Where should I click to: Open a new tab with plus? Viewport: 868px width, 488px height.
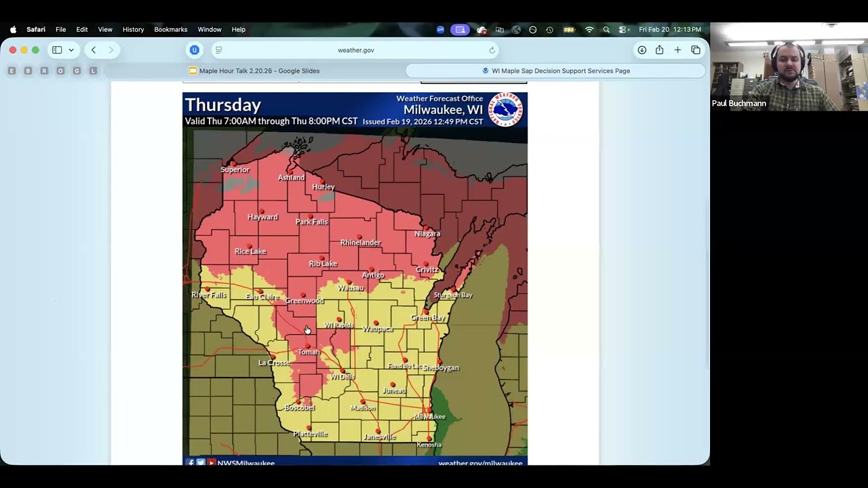point(677,49)
